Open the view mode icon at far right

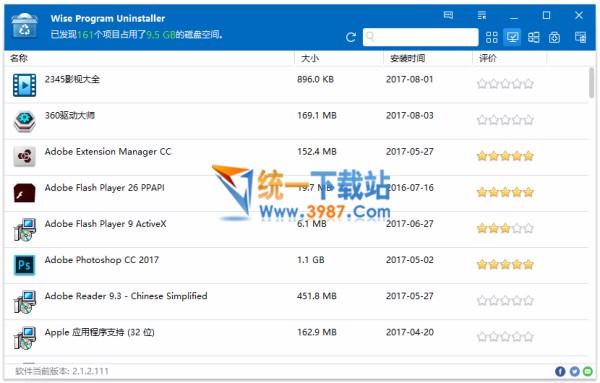point(580,37)
